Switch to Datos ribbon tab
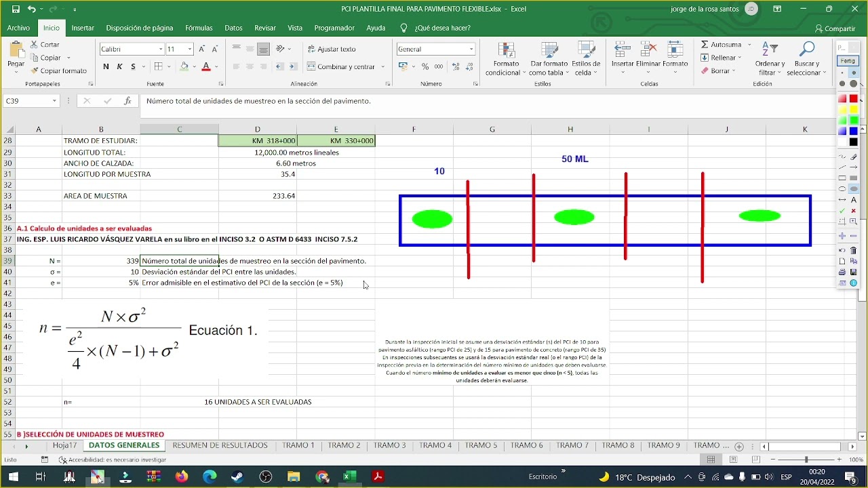 [x=233, y=28]
